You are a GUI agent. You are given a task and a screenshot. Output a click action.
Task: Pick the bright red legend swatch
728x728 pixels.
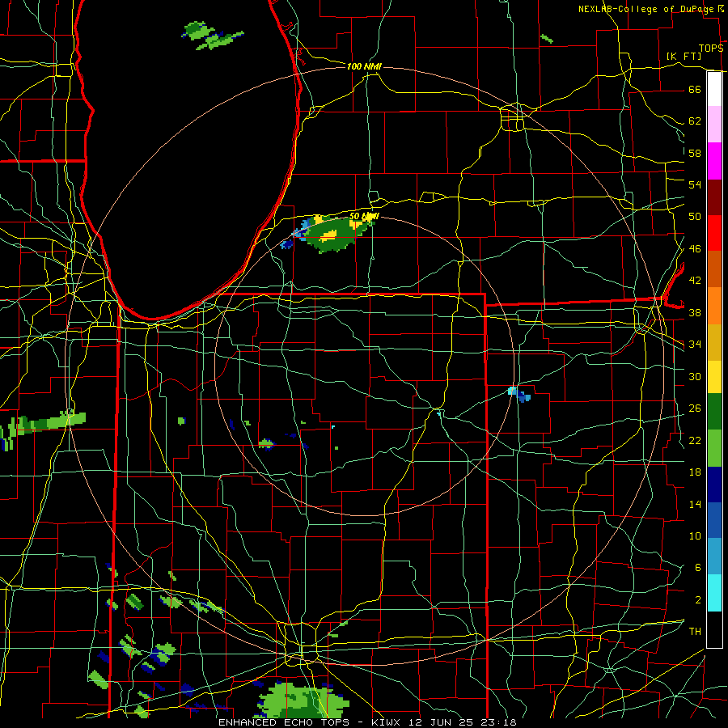(714, 233)
